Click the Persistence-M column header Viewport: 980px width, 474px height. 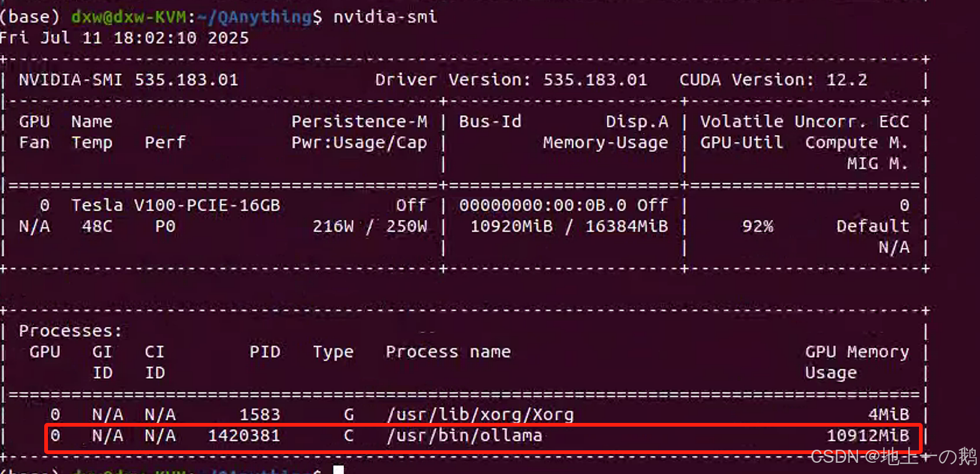(x=359, y=121)
